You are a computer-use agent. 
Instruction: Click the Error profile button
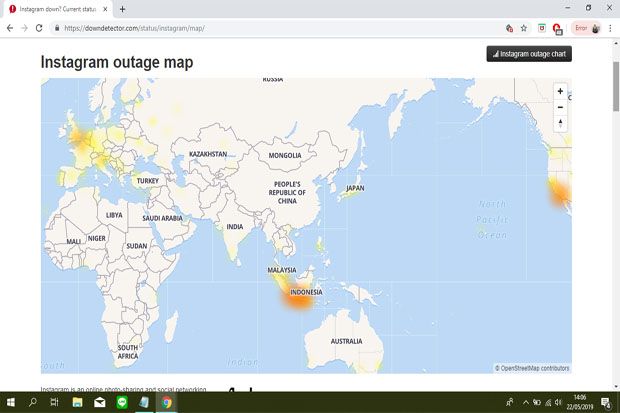(x=587, y=28)
